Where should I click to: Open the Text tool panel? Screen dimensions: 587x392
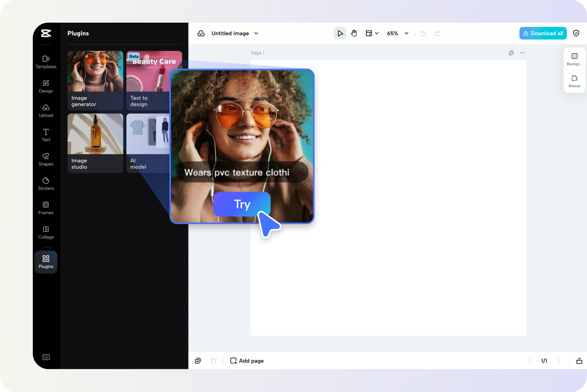pos(46,135)
